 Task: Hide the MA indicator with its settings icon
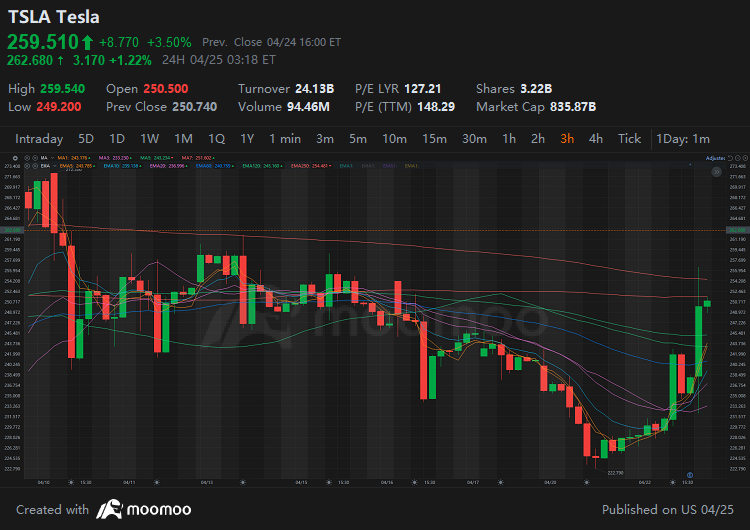(x=27, y=158)
